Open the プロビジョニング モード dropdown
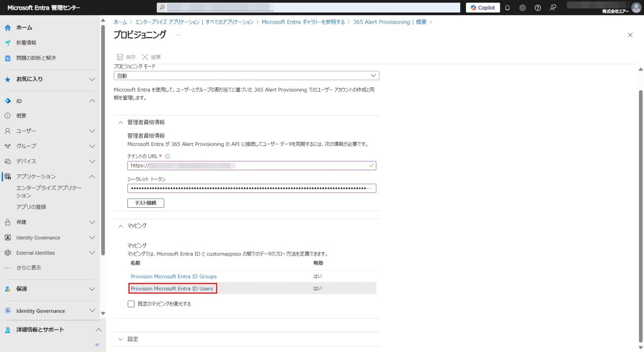Screen dimensions: 644x352 click(x=246, y=76)
